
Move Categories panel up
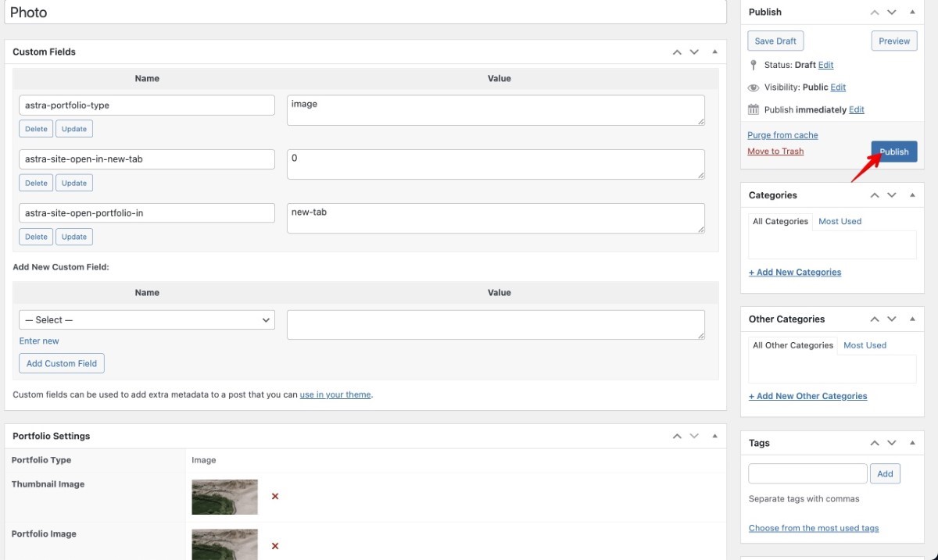(x=875, y=195)
